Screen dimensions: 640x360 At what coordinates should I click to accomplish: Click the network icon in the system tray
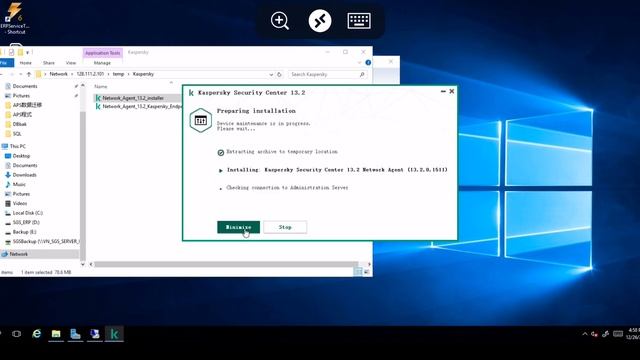(x=605, y=334)
